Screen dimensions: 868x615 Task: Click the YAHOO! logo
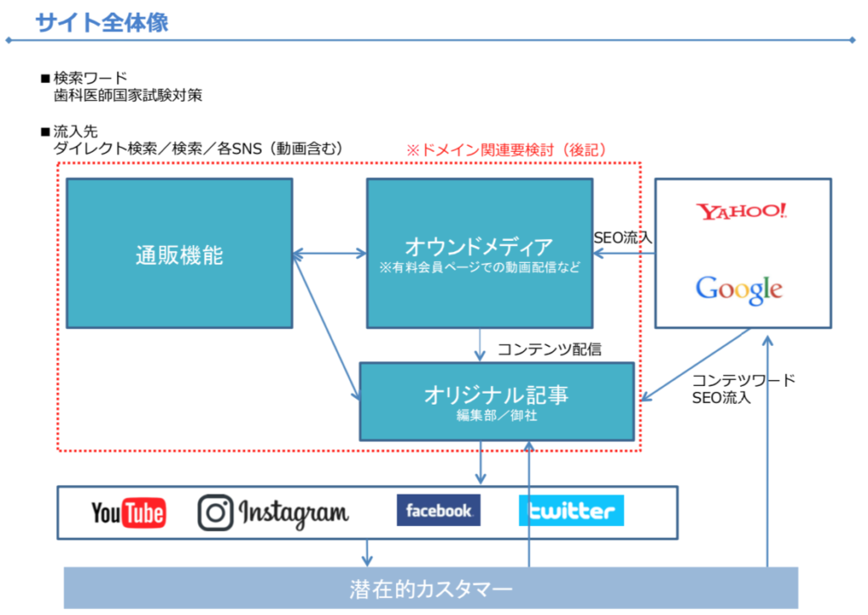point(741,211)
